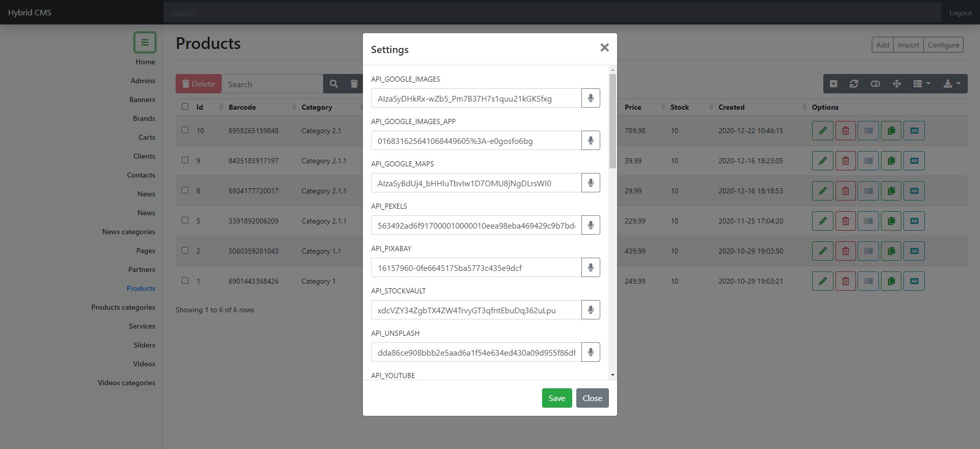The height and width of the screenshot is (449, 980).
Task: Open the columns dropdown in table toolbar
Action: click(921, 84)
